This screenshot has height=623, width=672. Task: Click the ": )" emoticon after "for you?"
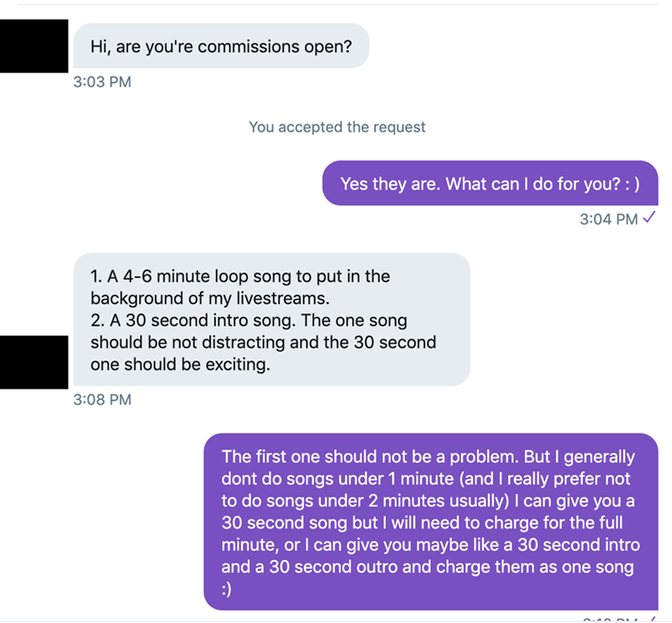(x=627, y=184)
